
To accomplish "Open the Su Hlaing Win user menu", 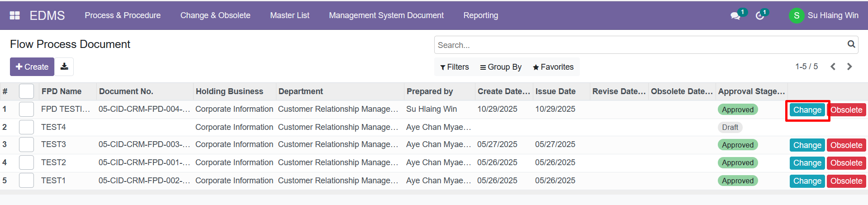I will (x=824, y=15).
